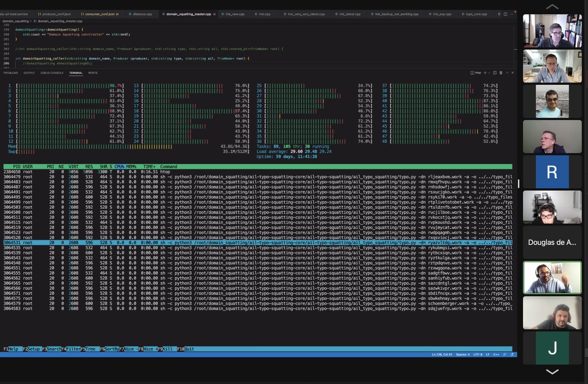Split the editor from the top-right split icon
The width and height of the screenshot is (588, 384).
coord(505,14)
